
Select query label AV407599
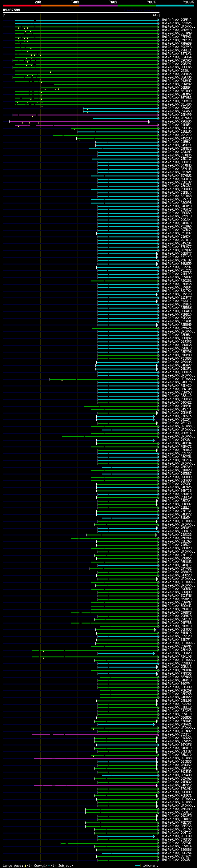(x=11, y=10)
